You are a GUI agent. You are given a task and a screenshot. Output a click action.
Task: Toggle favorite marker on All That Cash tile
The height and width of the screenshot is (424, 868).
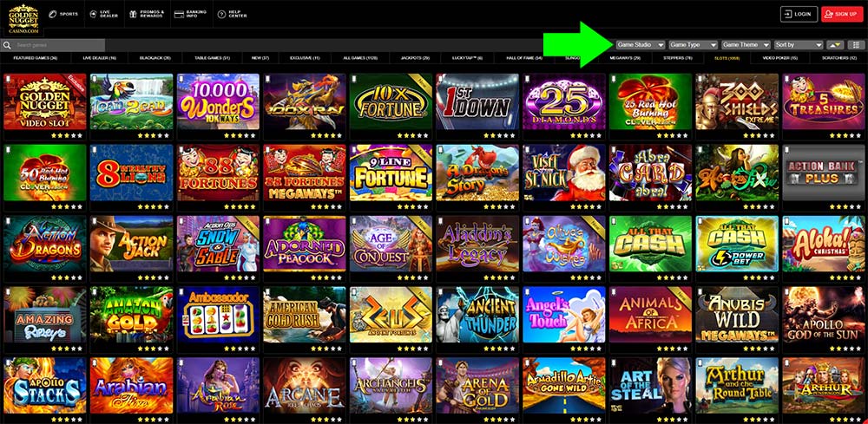tap(614, 222)
